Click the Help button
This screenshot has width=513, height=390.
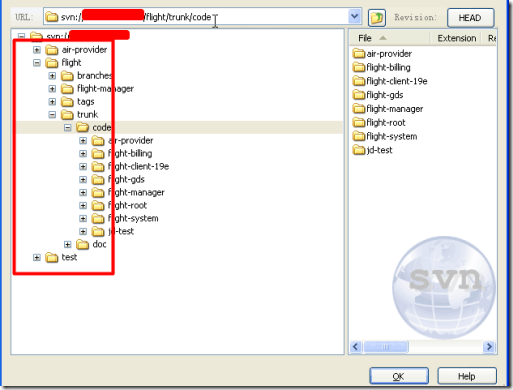[x=467, y=376]
